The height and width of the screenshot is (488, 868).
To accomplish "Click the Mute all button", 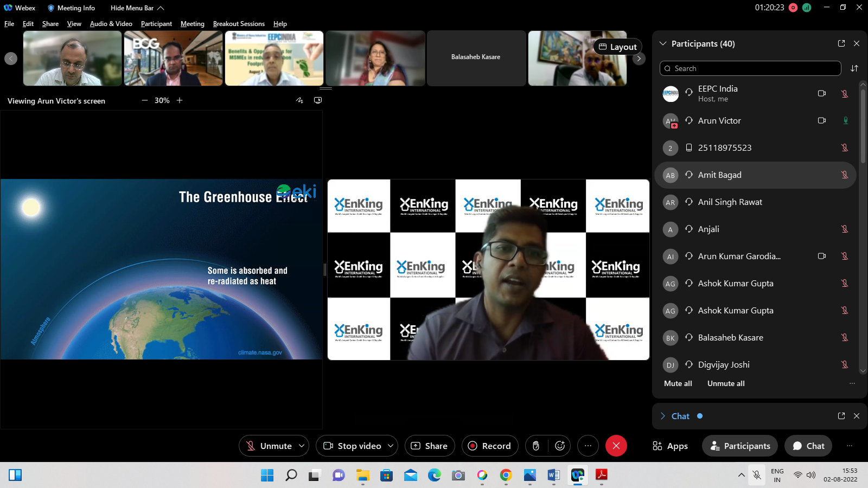I will tap(678, 383).
